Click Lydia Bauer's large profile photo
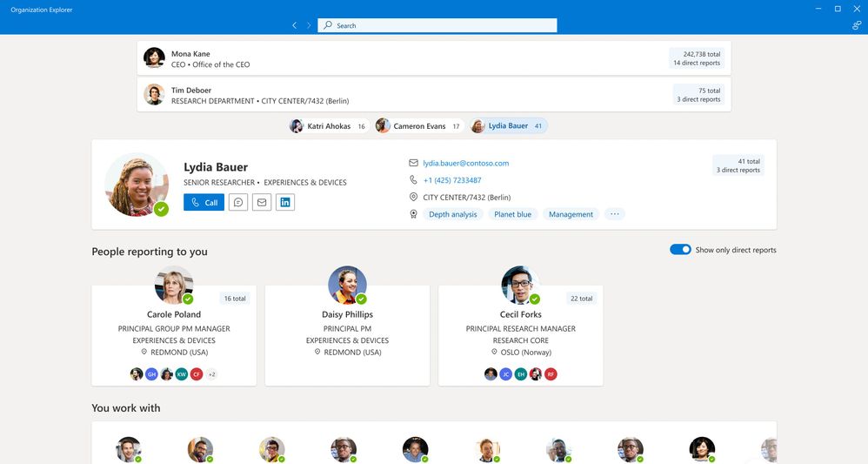 [x=137, y=185]
